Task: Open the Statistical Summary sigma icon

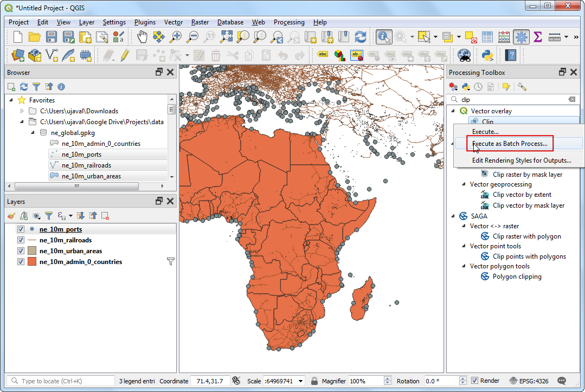Action: click(x=537, y=37)
